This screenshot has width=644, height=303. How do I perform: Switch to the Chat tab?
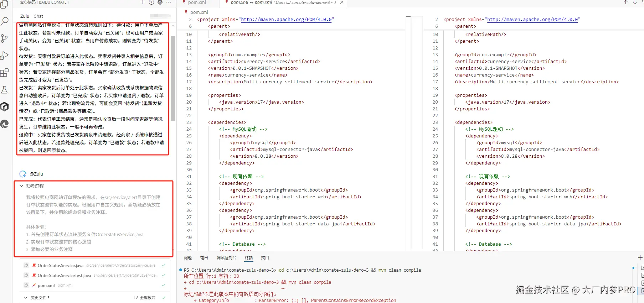[x=38, y=16]
